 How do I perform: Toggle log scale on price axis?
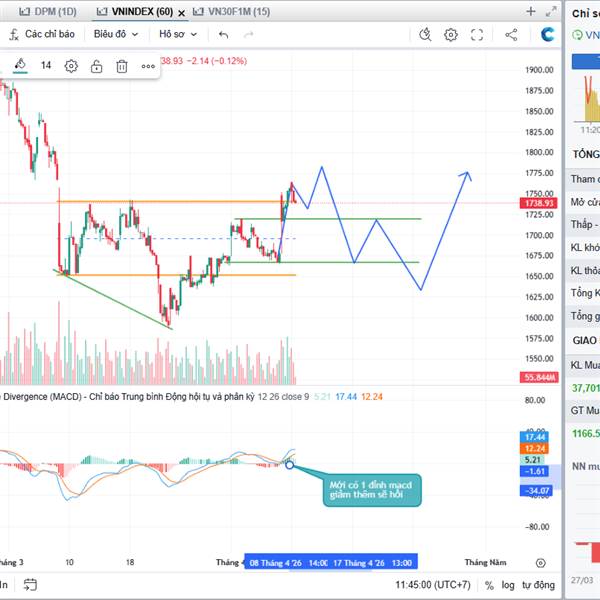(509, 585)
